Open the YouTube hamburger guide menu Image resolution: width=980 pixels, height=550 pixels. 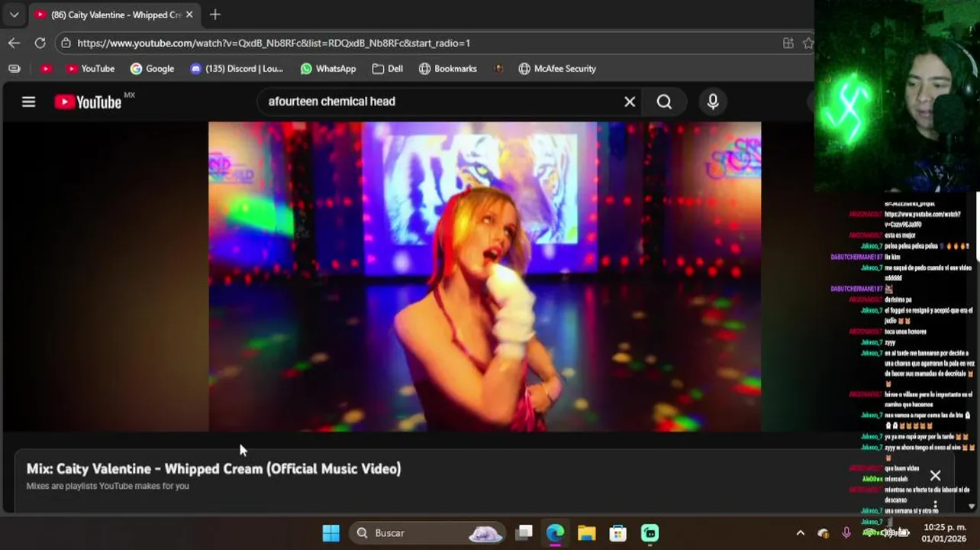pyautogui.click(x=28, y=102)
